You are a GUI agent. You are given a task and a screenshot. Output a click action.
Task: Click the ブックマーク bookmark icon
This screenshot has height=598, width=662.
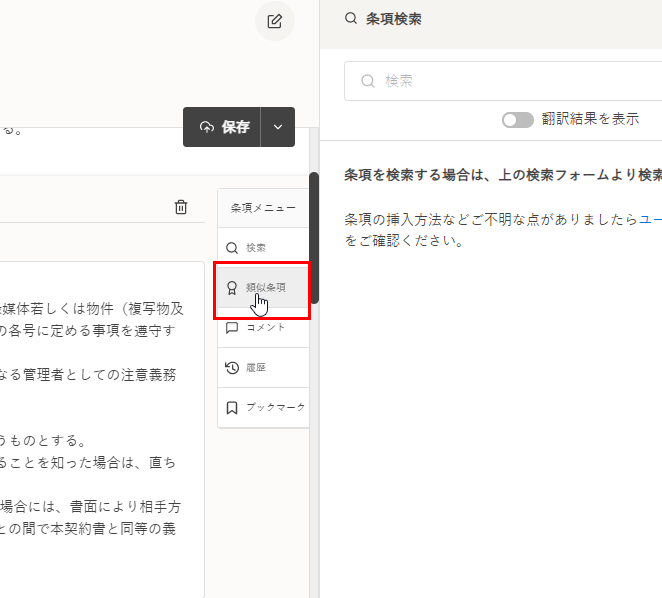pos(232,408)
